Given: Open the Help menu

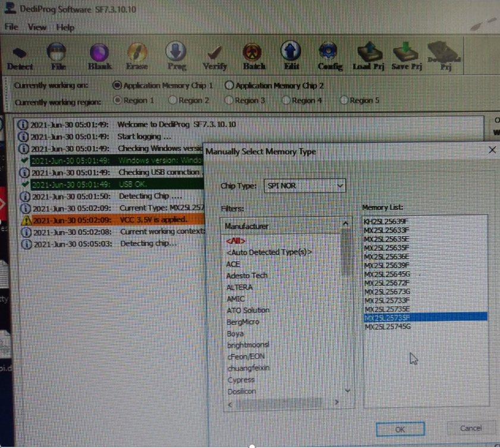Looking at the screenshot, I should pos(65,27).
